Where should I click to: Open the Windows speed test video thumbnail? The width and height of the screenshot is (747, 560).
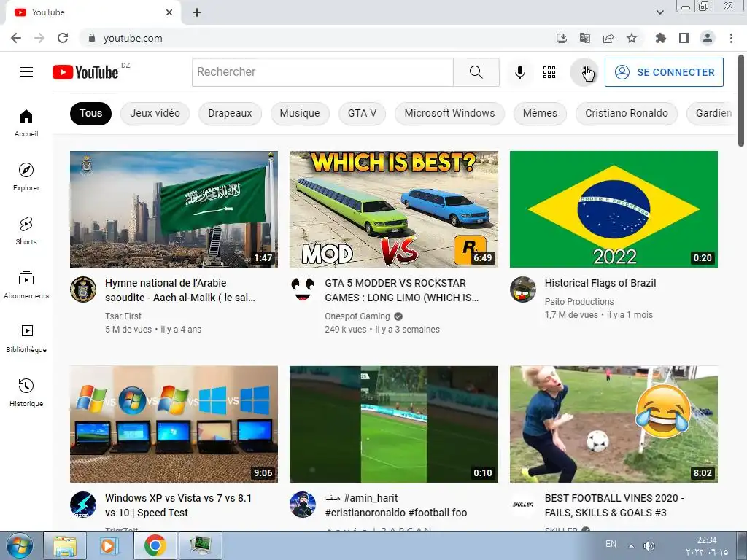[174, 424]
